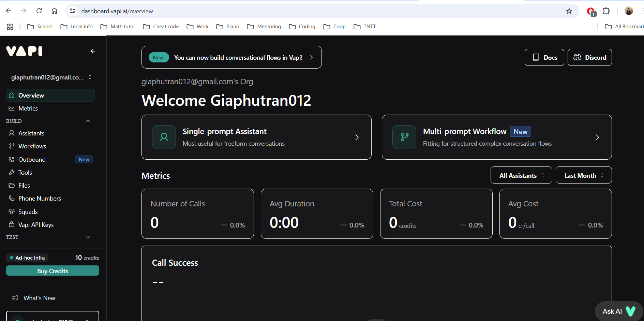Open the TNTT bookmarks folder
The image size is (644, 321).
pos(365,27)
